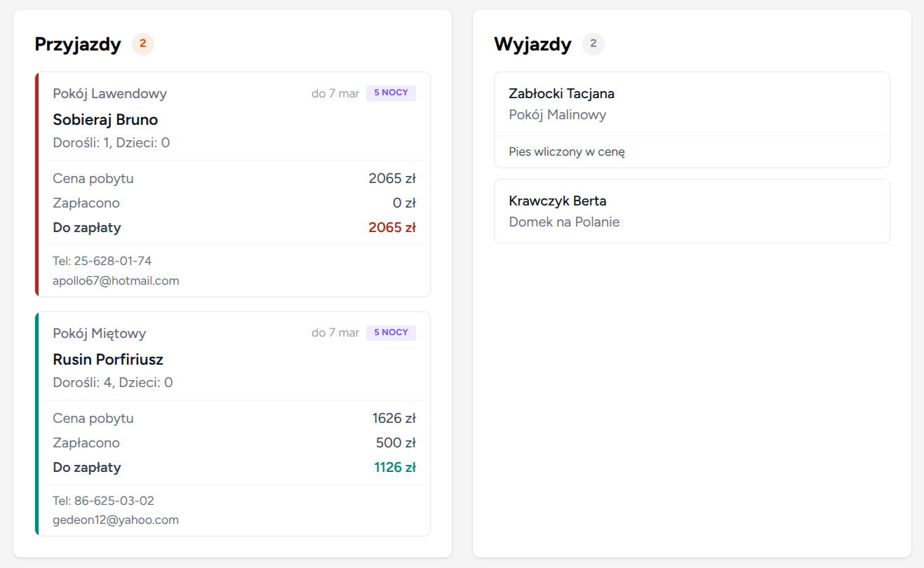
Task: Click the note Pies wliczony w cenę
Action: point(566,151)
